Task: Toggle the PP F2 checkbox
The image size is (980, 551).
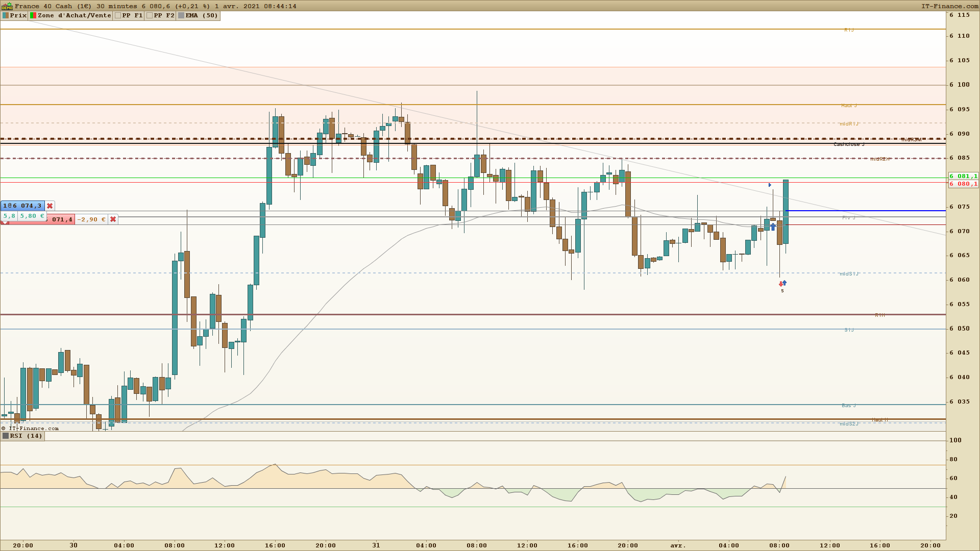Action: [x=150, y=16]
